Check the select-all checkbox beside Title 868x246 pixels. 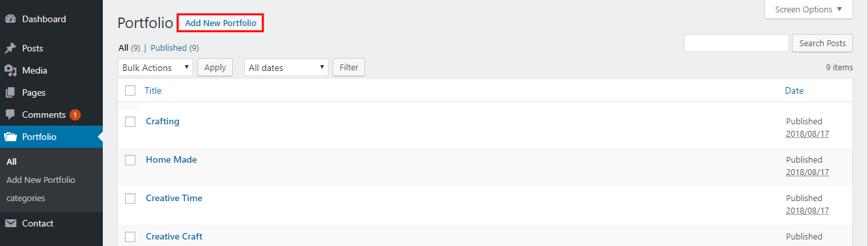click(x=130, y=90)
